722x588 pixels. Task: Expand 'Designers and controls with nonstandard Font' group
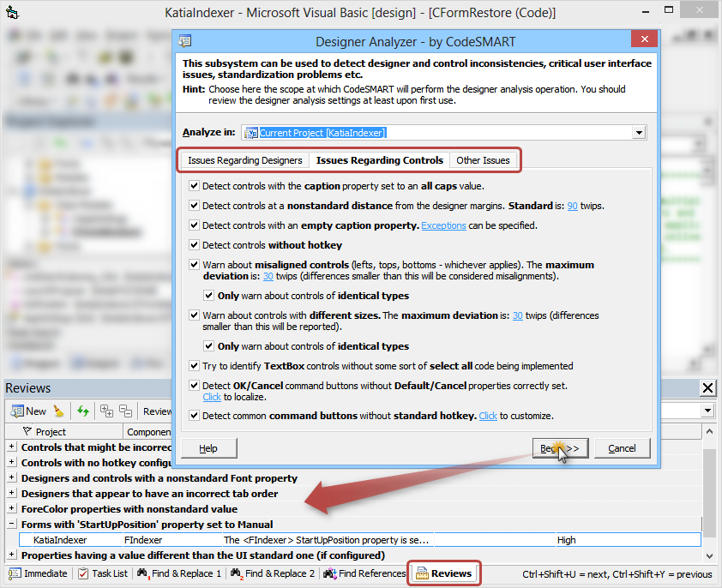pyautogui.click(x=11, y=477)
